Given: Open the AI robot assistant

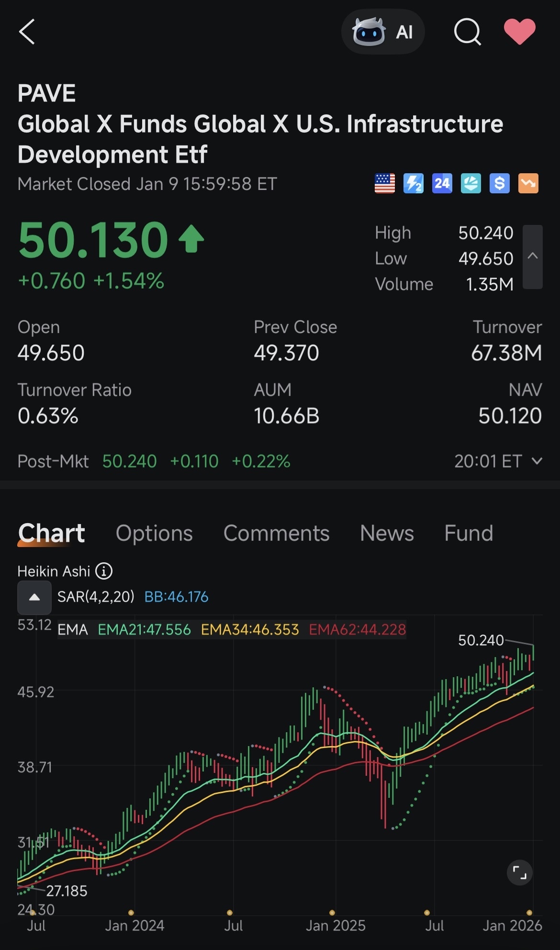Looking at the screenshot, I should (x=382, y=32).
